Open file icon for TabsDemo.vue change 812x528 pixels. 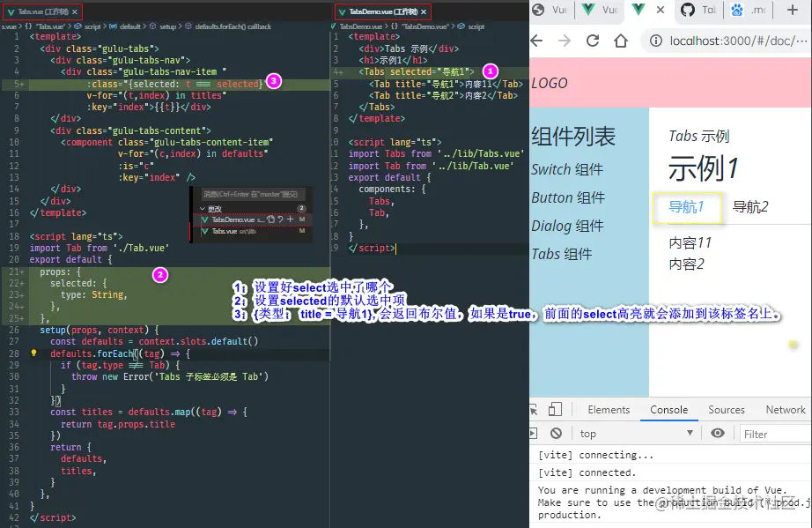tap(270, 219)
